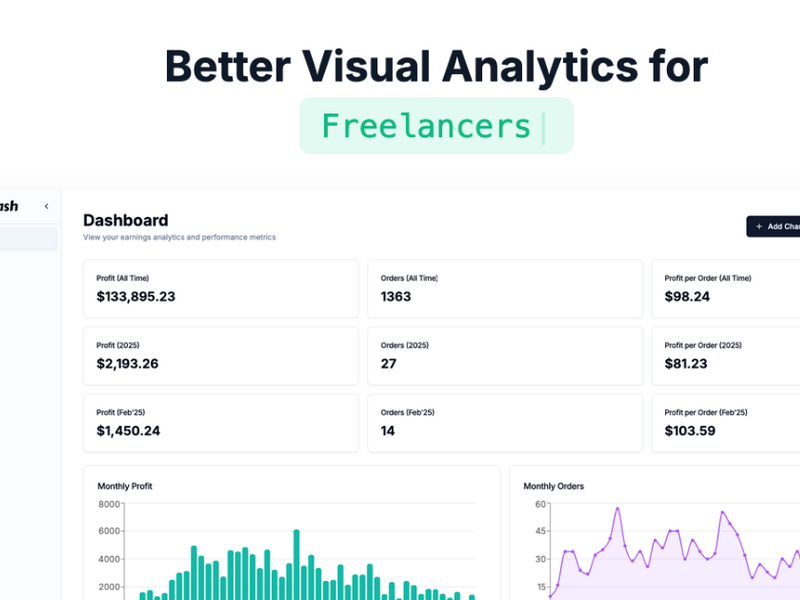Image resolution: width=800 pixels, height=600 pixels.
Task: Open the Profit (All Time) card
Action: pyautogui.click(x=220, y=288)
